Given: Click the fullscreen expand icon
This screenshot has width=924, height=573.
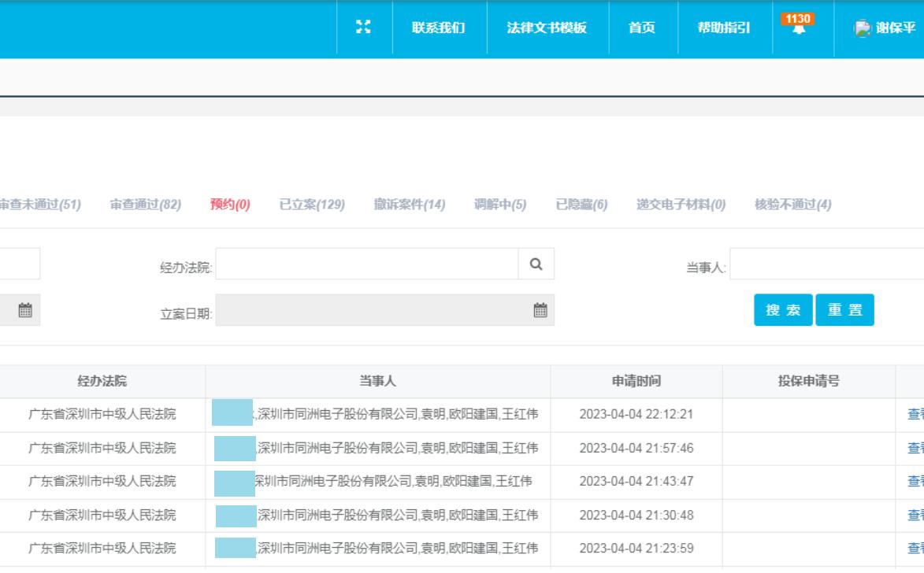Looking at the screenshot, I should [363, 28].
